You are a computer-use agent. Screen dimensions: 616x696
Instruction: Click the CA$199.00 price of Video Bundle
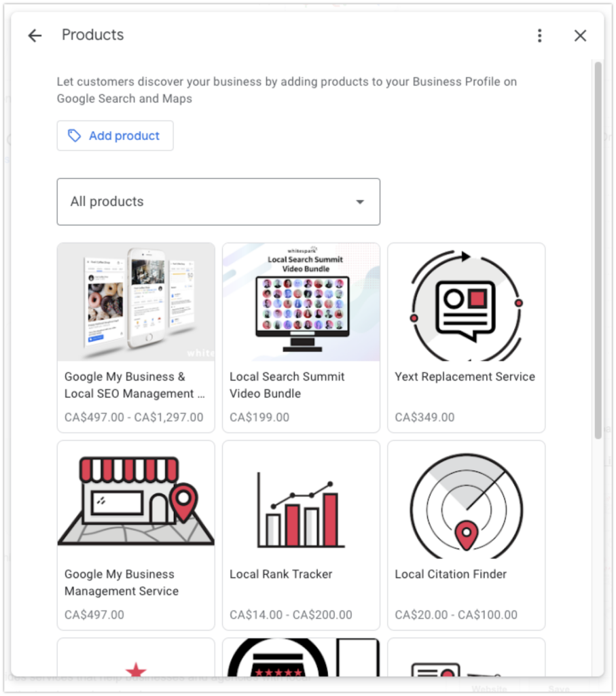click(x=259, y=418)
